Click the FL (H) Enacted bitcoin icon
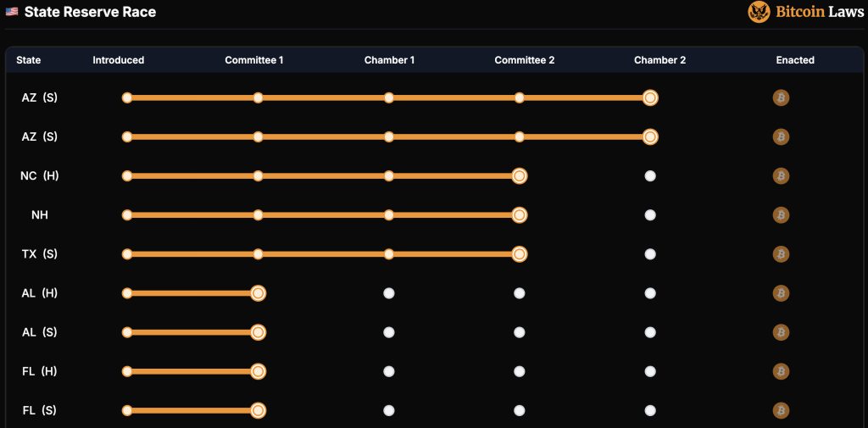Viewport: 868px width, 428px height. (781, 371)
